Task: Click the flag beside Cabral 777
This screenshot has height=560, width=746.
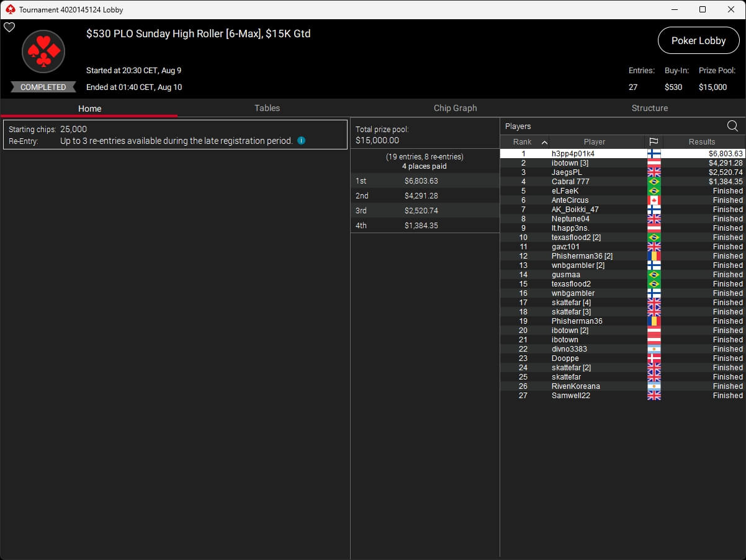Action: pos(654,182)
